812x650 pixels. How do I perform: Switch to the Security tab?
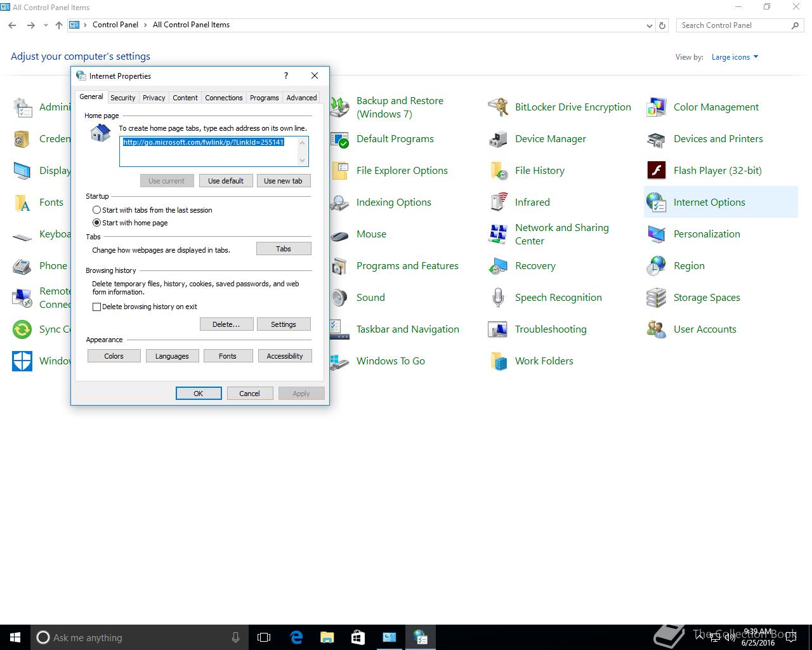click(122, 98)
